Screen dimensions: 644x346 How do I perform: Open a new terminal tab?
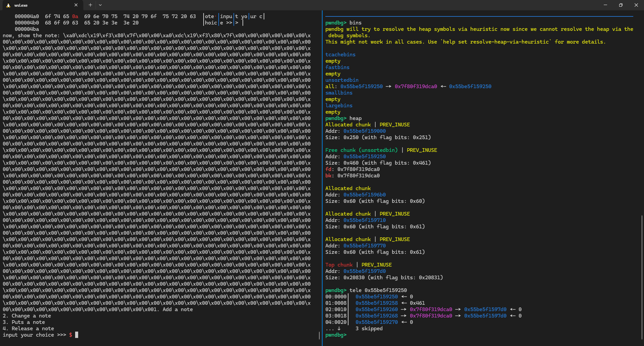coord(90,5)
